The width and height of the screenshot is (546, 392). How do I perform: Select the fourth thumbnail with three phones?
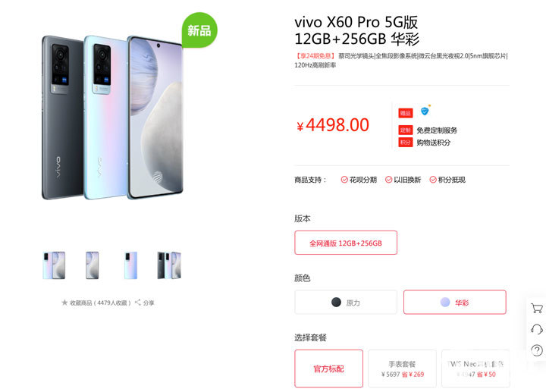point(169,265)
